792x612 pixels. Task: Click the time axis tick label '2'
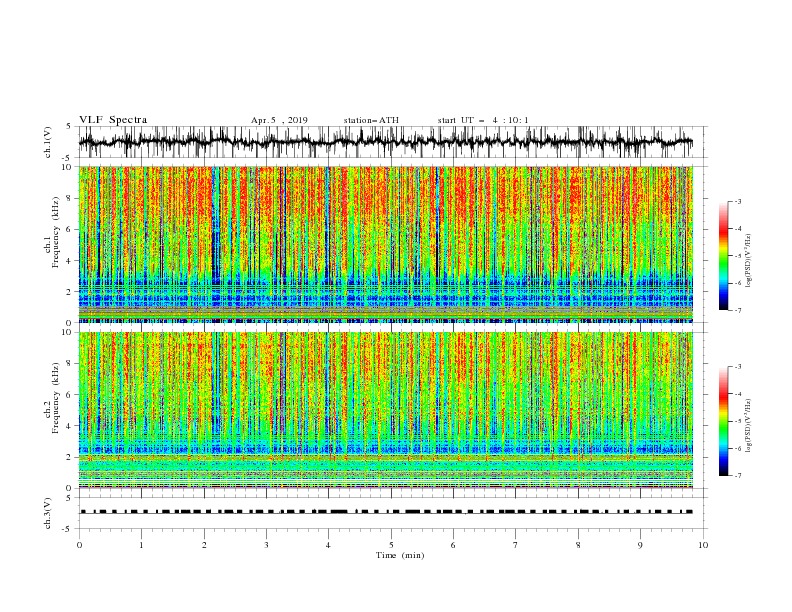tap(204, 545)
